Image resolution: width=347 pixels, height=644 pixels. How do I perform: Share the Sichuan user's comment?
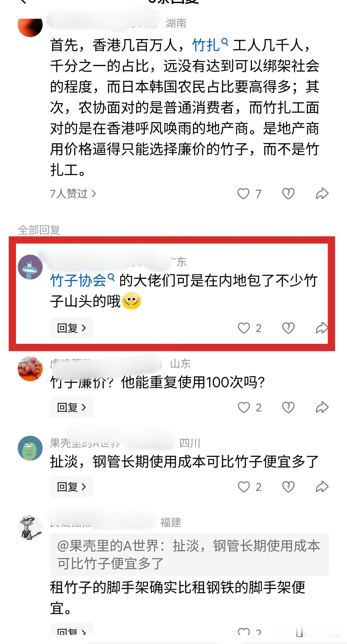[322, 487]
